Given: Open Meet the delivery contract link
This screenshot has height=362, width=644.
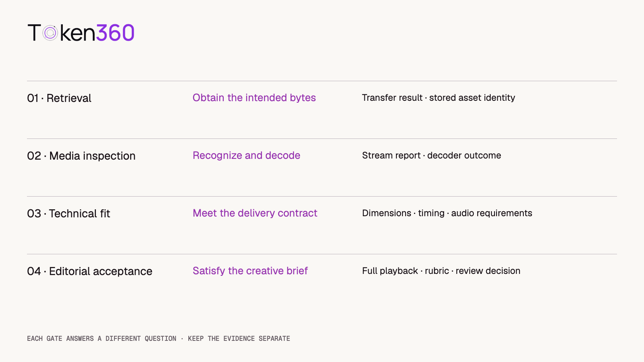Looking at the screenshot, I should pyautogui.click(x=255, y=213).
